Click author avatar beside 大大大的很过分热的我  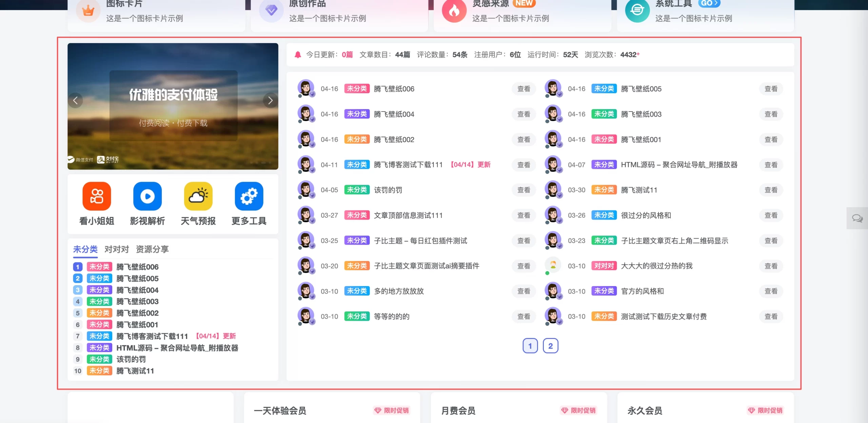pyautogui.click(x=553, y=265)
